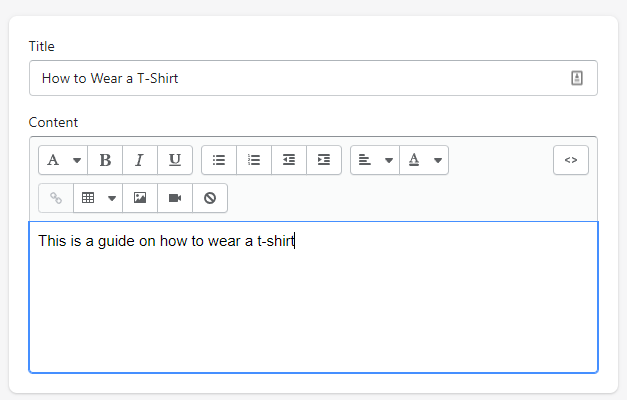Viewport: 627px width, 400px height.
Task: Open the text alignment dropdown
Action: pos(375,160)
